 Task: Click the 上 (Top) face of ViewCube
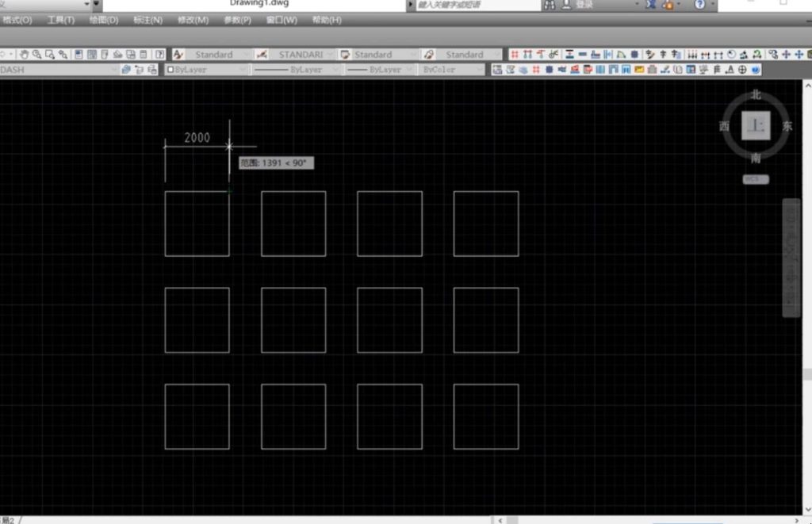[756, 125]
